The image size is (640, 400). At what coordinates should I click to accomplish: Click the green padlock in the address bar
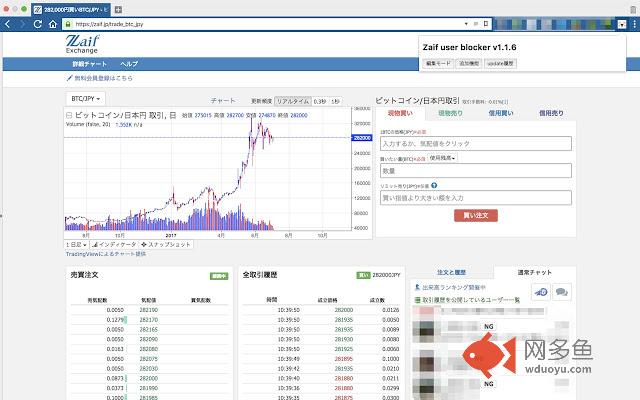tap(68, 24)
